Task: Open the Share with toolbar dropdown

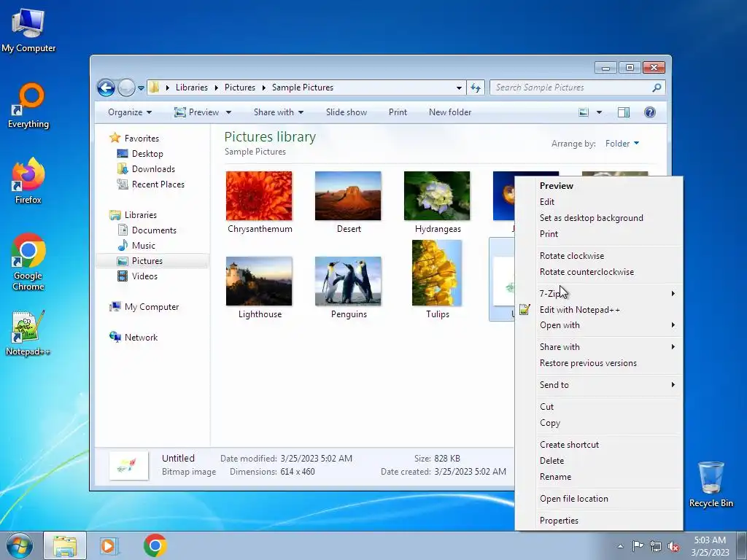Action: [x=279, y=112]
